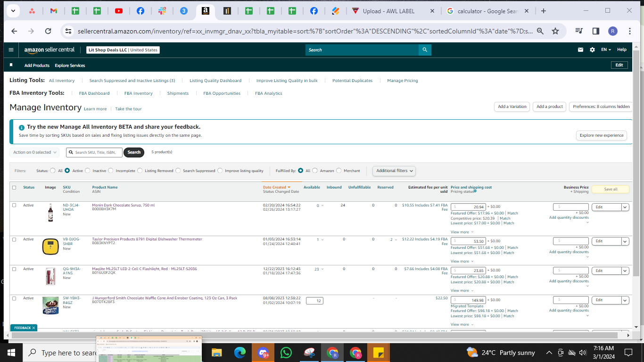Image resolution: width=644 pixels, height=362 pixels.
Task: Open the messages envelope icon
Action: click(580, 49)
